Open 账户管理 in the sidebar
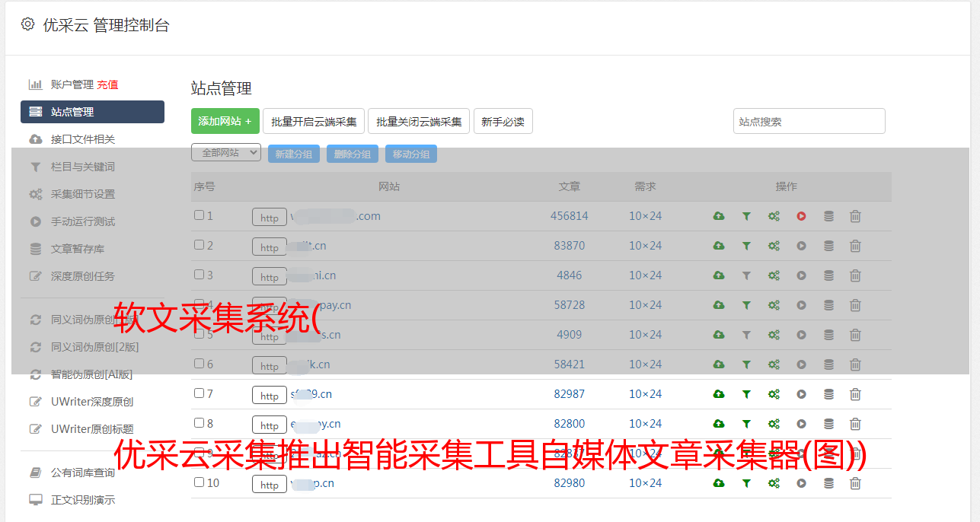This screenshot has height=522, width=980. (72, 84)
